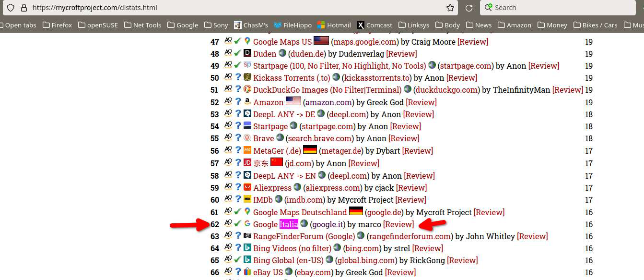The image size is (644, 280).
Task: Click the green checkmark in the Duden row
Action: tap(237, 53)
